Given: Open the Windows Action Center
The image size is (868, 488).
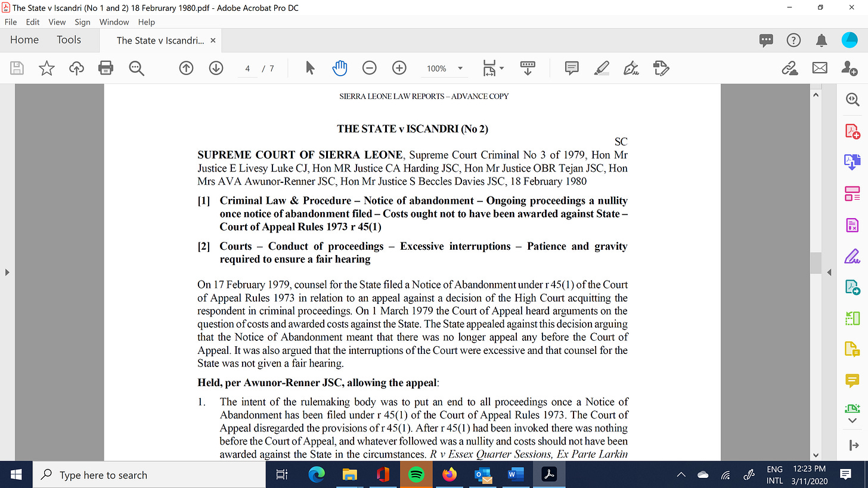Looking at the screenshot, I should coord(845,475).
